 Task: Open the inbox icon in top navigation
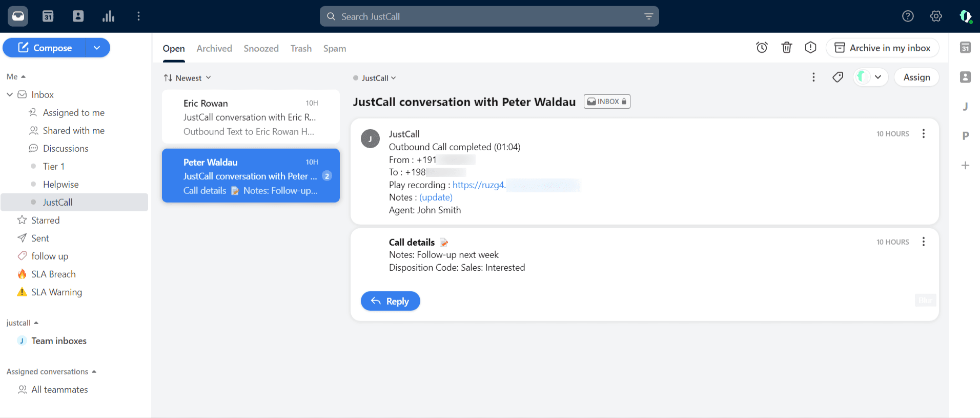[x=18, y=16]
